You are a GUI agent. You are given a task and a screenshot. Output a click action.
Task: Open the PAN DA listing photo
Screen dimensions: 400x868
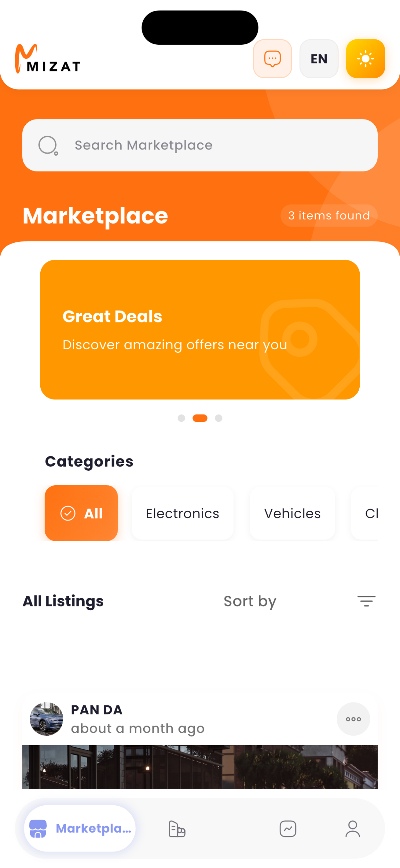tap(200, 766)
